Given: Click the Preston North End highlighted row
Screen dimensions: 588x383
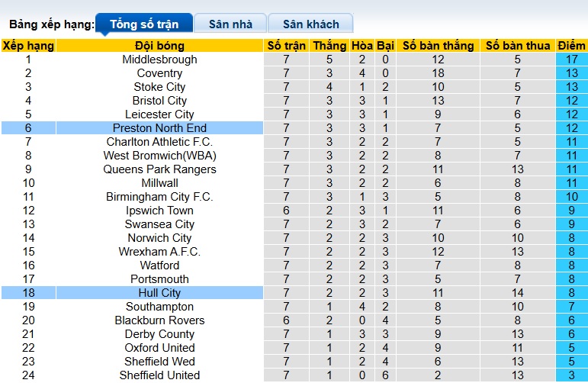Looking at the screenshot, I should [159, 128].
